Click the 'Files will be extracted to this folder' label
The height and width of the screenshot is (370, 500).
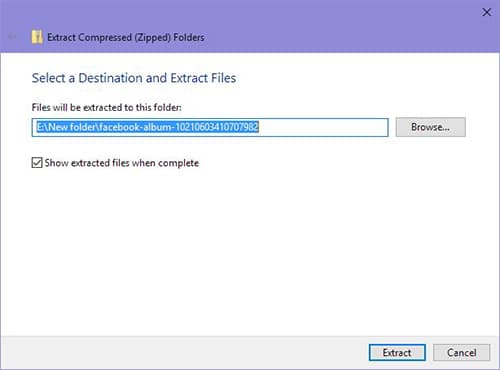[x=106, y=107]
